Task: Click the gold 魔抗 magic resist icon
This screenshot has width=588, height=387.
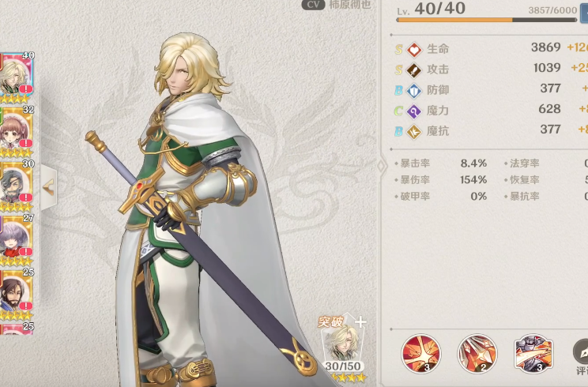Action: click(x=414, y=131)
